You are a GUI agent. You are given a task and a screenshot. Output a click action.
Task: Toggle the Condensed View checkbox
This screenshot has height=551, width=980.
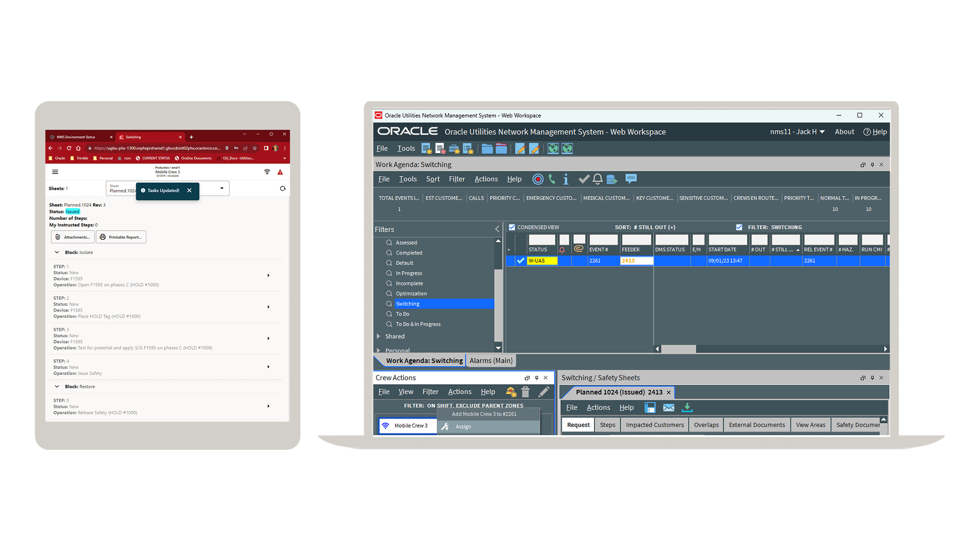click(512, 228)
